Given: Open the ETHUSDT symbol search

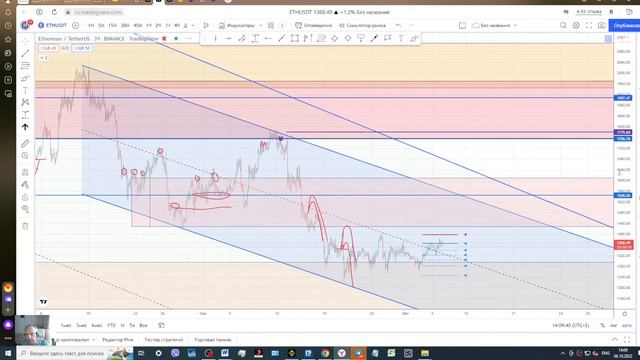Looking at the screenshot, I should coord(52,25).
